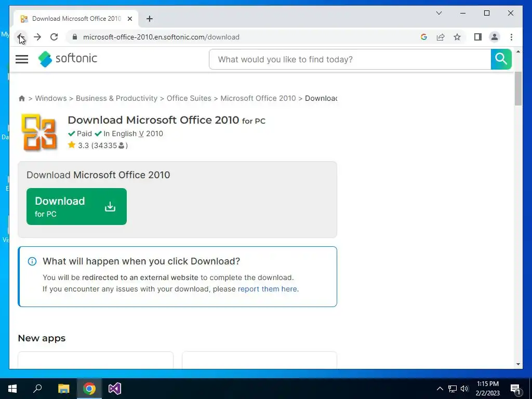
Task: Click the yellow rating star
Action: click(x=72, y=145)
